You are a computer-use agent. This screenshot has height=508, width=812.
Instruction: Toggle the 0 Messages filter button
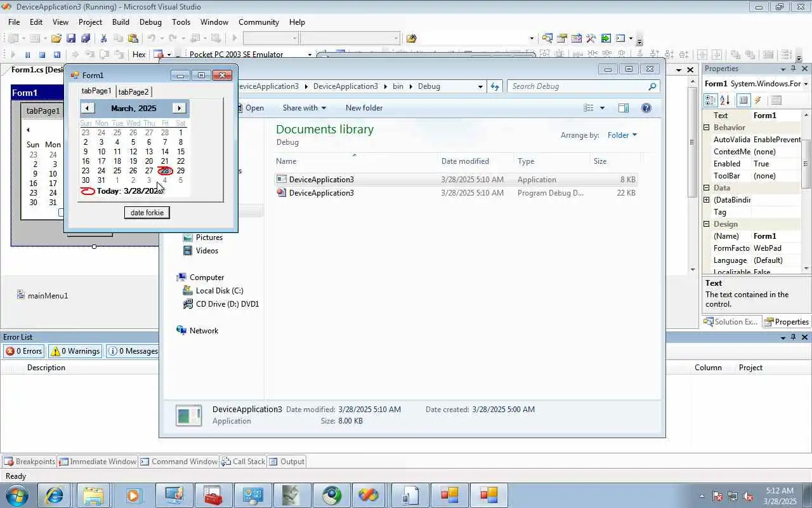[x=133, y=351]
